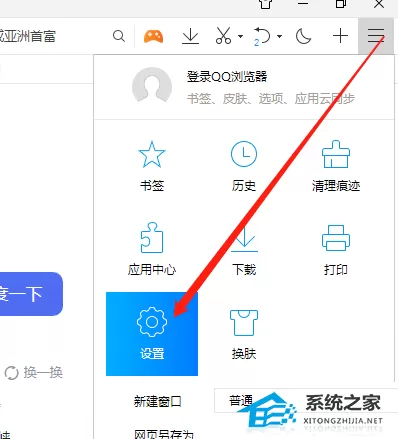Select New Window (新建窗口) menu entry
398x439 pixels.
[158, 401]
